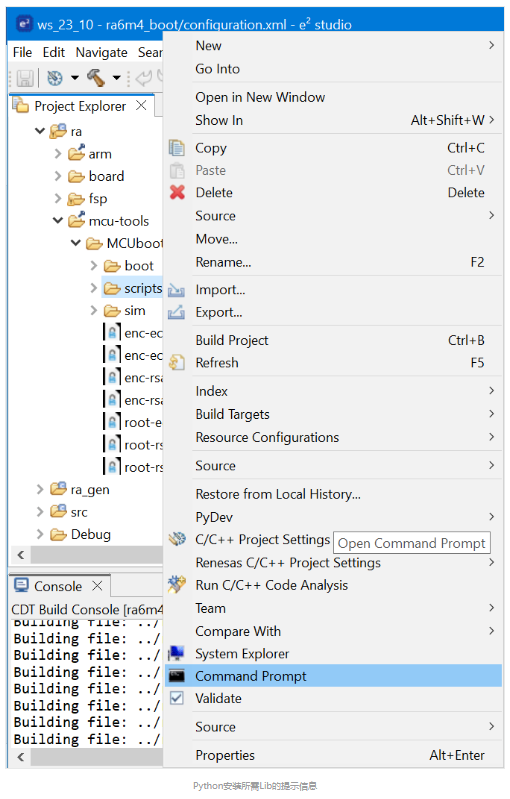Collapse the ra tree node

(x=40, y=131)
